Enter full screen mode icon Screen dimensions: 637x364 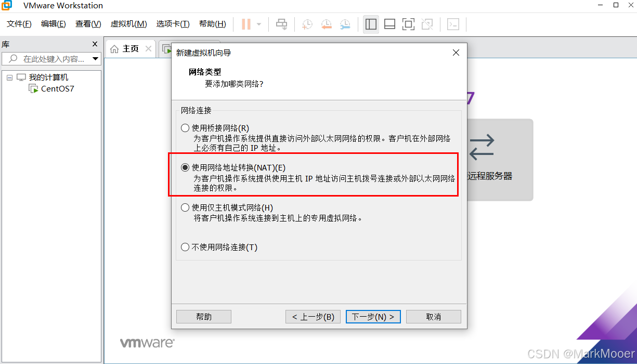click(x=408, y=24)
